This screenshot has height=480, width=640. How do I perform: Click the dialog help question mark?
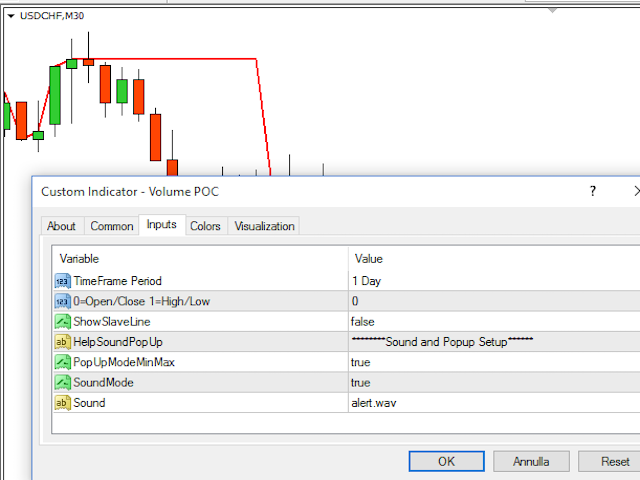click(593, 191)
